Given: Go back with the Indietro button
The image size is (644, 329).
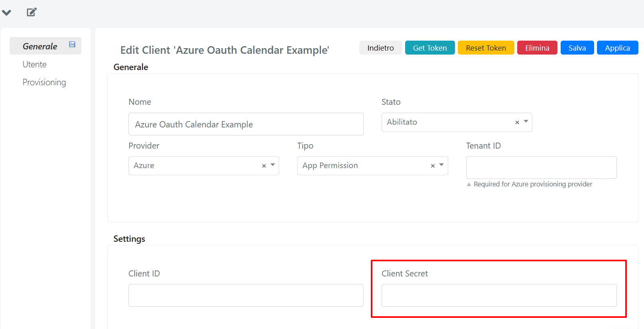Looking at the screenshot, I should point(380,48).
